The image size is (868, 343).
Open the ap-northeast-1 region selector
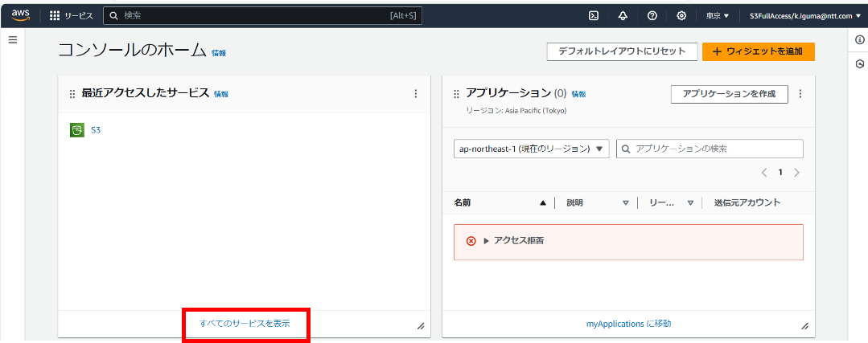531,149
